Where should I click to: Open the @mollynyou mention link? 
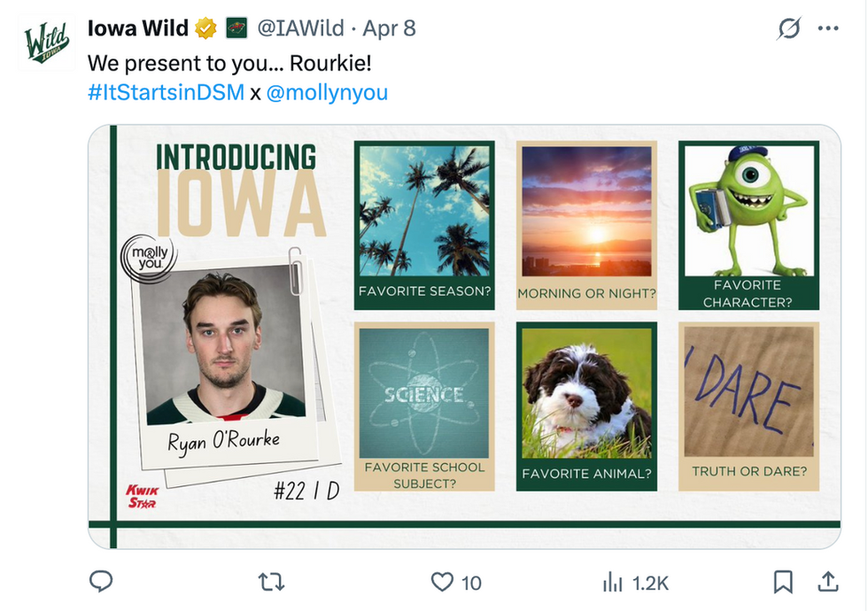coord(327,92)
